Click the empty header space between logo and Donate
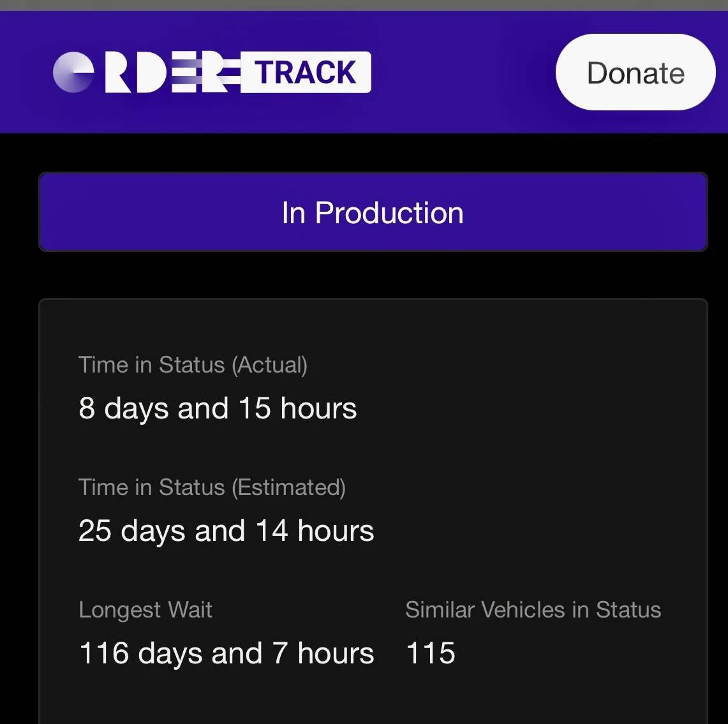 [463, 72]
